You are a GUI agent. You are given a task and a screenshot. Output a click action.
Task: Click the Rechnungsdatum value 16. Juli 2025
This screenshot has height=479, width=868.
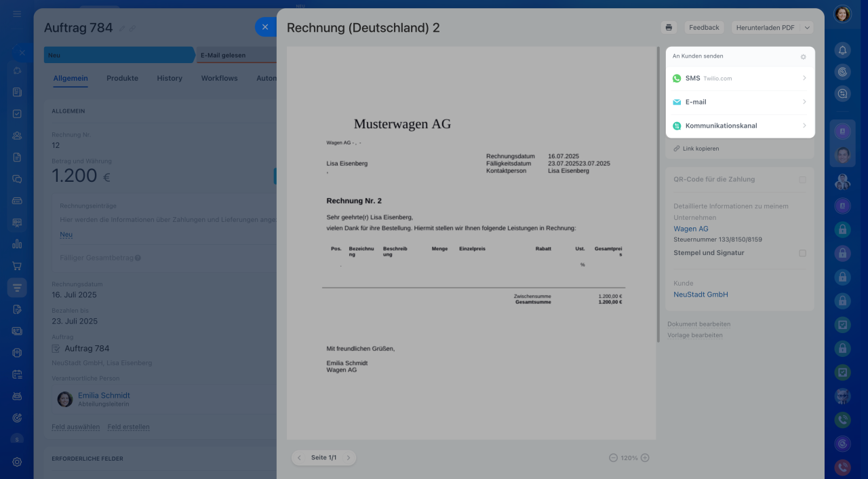(74, 295)
